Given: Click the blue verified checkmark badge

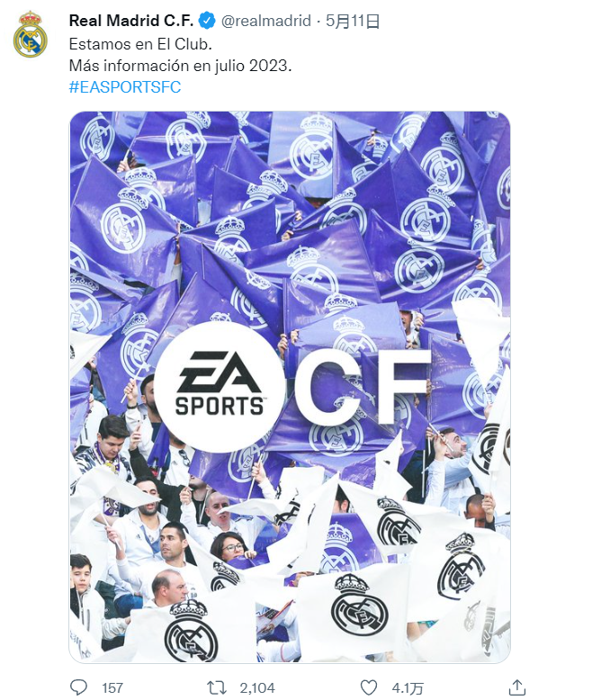Looking at the screenshot, I should [x=207, y=21].
